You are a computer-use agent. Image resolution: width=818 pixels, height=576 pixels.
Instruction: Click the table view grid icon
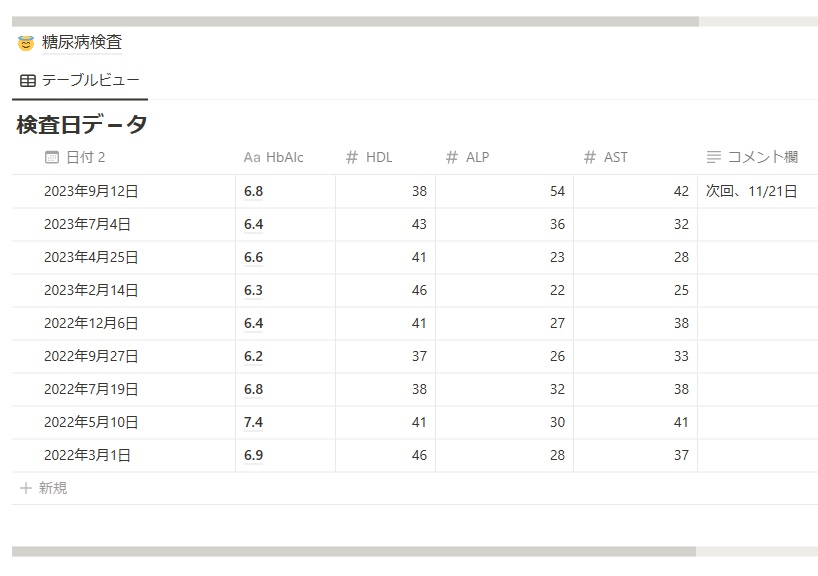28,80
